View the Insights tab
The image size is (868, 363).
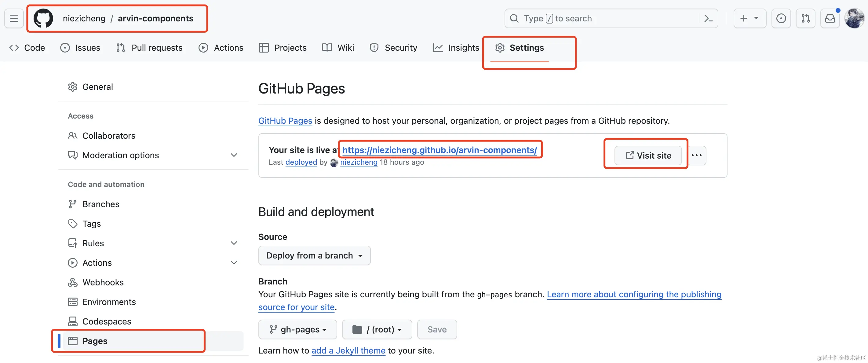tap(456, 48)
